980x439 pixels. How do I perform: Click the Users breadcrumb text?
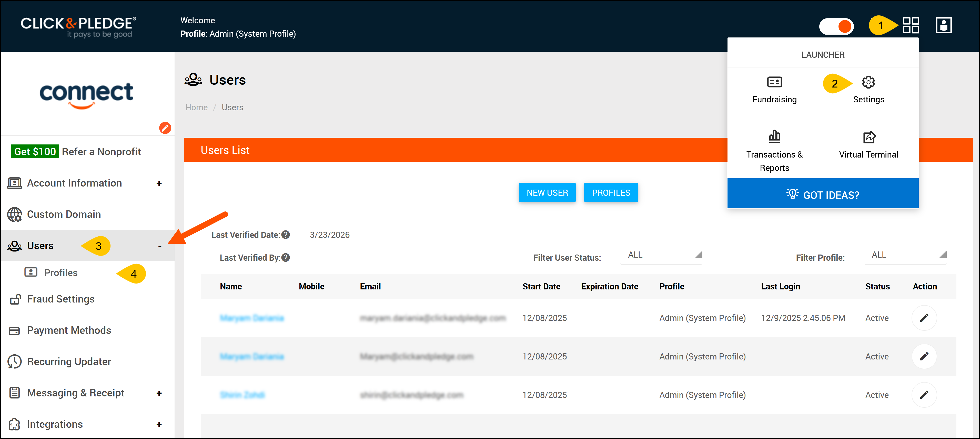pyautogui.click(x=232, y=108)
